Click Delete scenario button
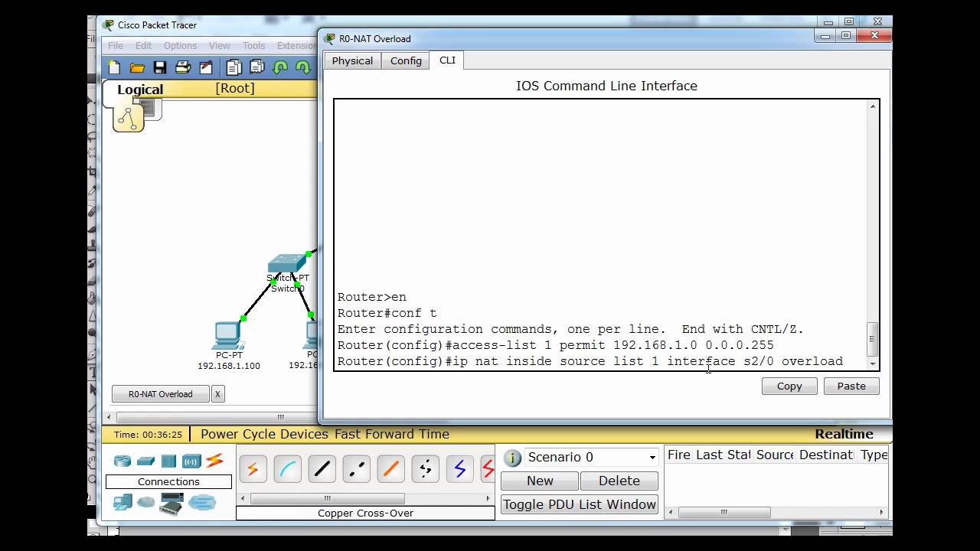 click(x=619, y=481)
